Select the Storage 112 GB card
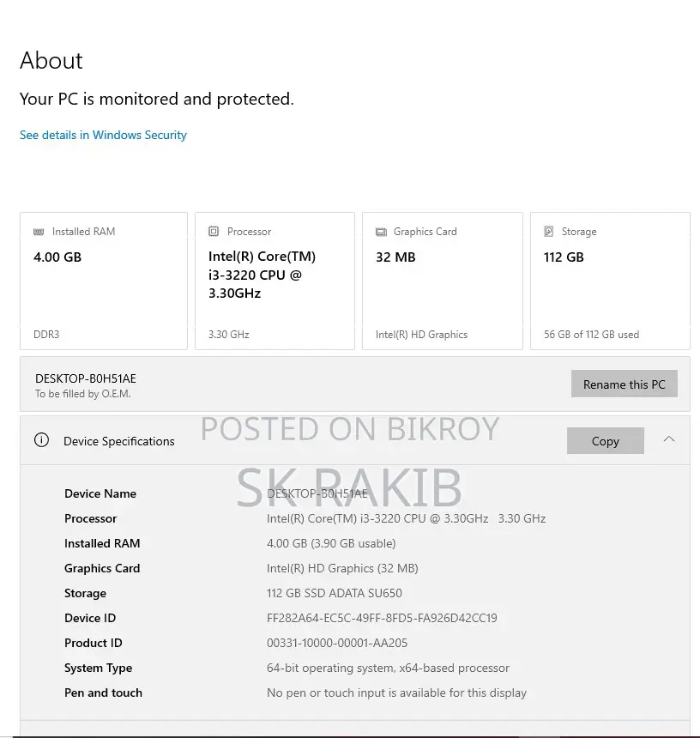The image size is (700, 738). tap(610, 281)
